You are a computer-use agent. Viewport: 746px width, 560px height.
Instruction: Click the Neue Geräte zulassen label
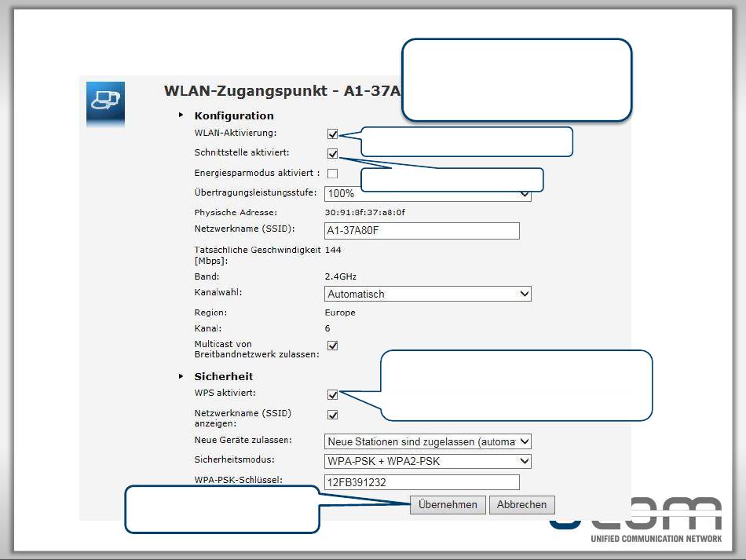pos(243,440)
